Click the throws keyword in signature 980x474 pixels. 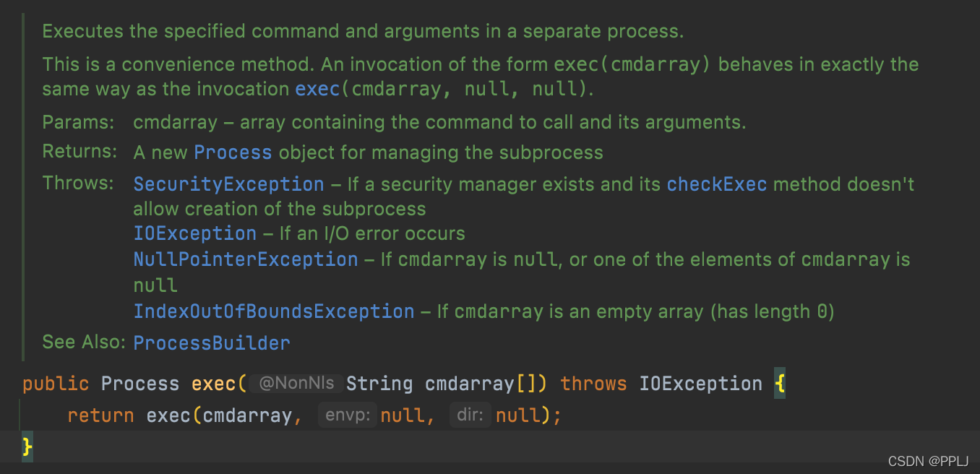click(593, 384)
